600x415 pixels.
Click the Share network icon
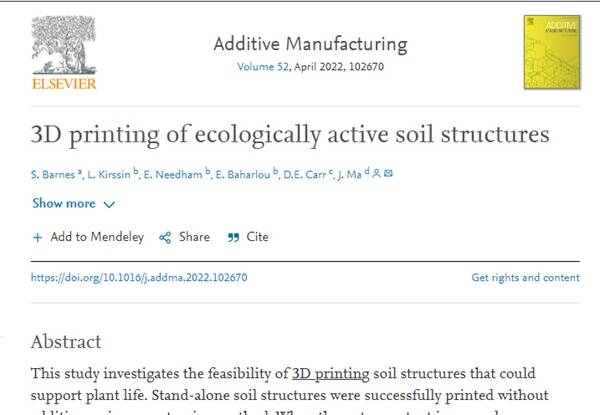pyautogui.click(x=165, y=237)
